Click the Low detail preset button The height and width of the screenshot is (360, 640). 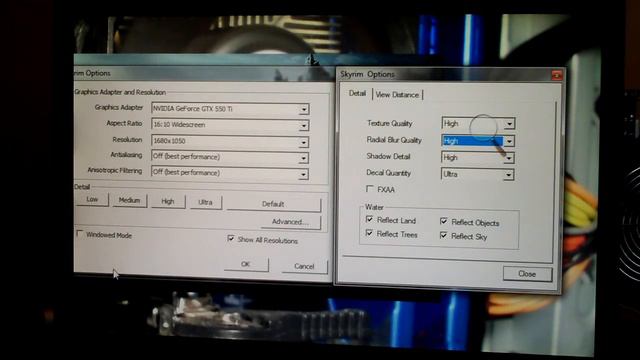tap(92, 200)
